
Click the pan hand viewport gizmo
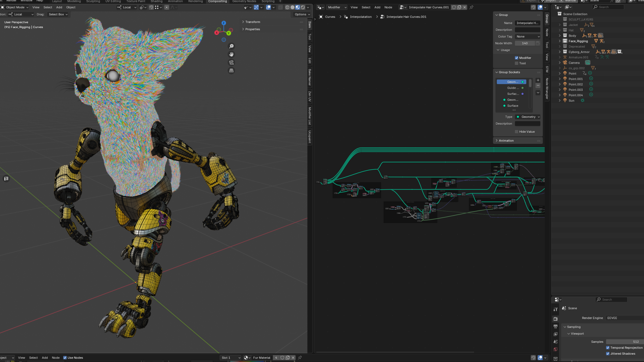tap(231, 54)
